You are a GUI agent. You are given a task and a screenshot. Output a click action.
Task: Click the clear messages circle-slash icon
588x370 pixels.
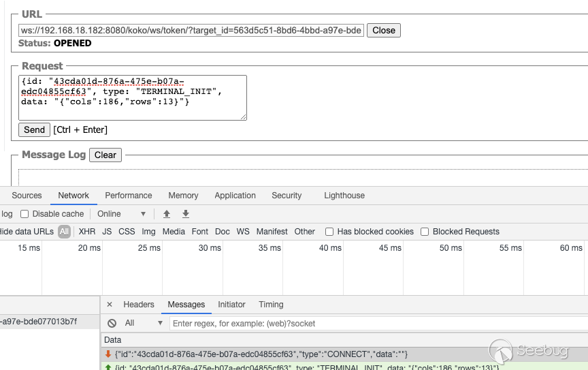coord(112,323)
